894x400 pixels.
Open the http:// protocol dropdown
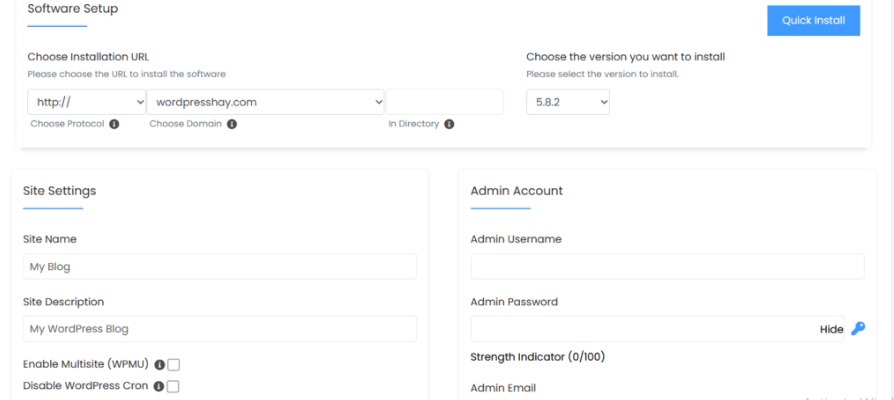87,102
